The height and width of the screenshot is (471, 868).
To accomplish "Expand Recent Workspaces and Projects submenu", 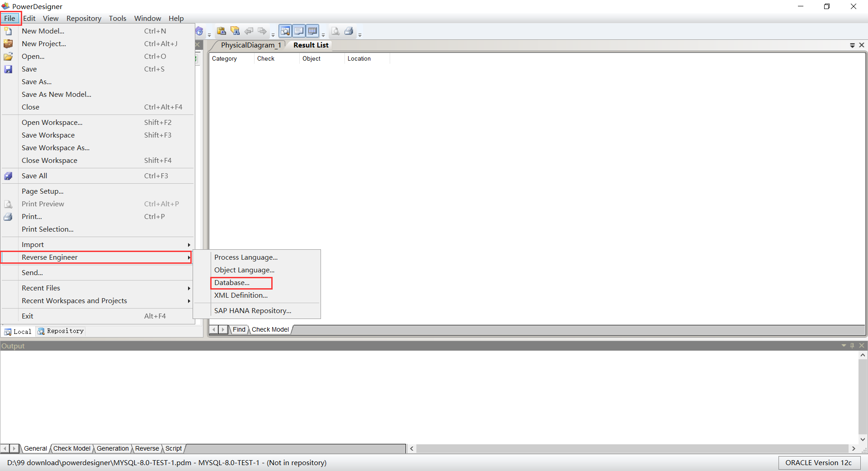I will 75,300.
